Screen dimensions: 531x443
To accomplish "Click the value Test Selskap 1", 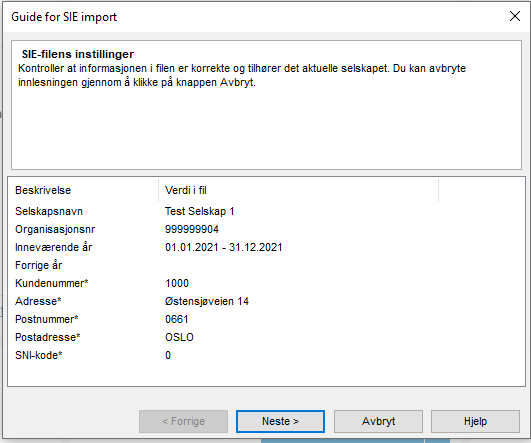I will (199, 211).
